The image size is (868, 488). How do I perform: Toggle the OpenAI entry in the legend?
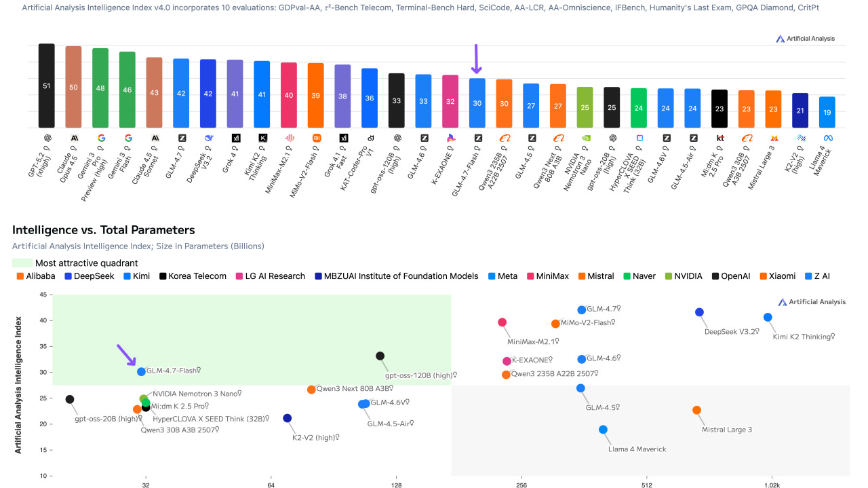(731, 276)
